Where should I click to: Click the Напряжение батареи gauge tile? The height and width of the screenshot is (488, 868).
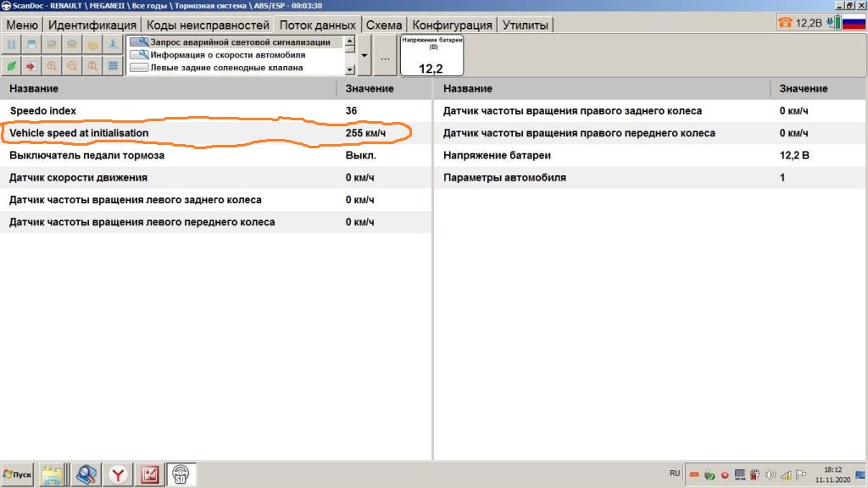point(431,55)
